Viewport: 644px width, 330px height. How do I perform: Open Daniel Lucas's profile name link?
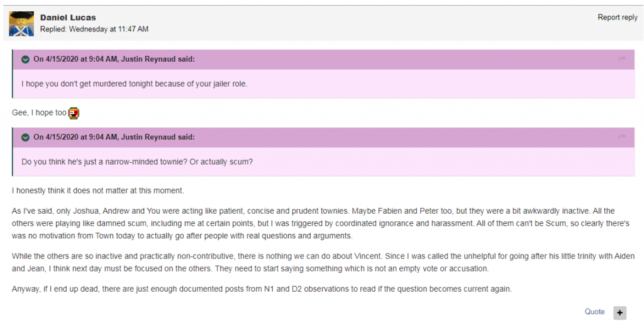click(68, 18)
